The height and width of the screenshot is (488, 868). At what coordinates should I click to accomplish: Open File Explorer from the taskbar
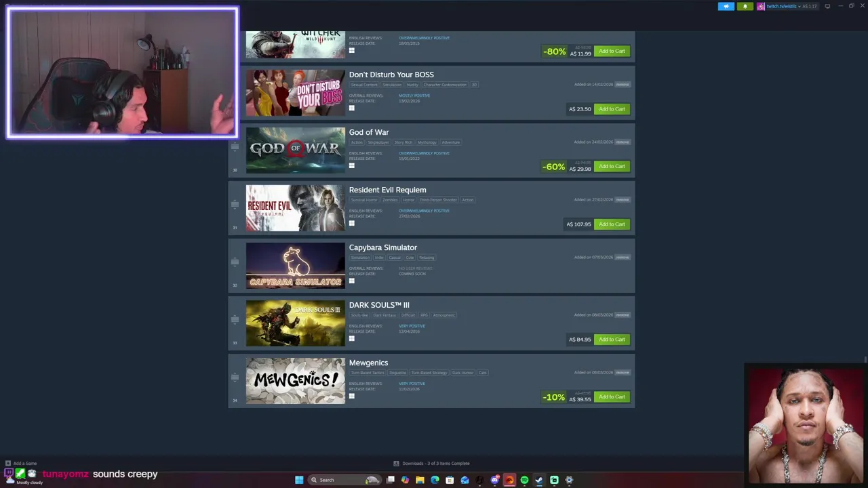[x=420, y=480]
